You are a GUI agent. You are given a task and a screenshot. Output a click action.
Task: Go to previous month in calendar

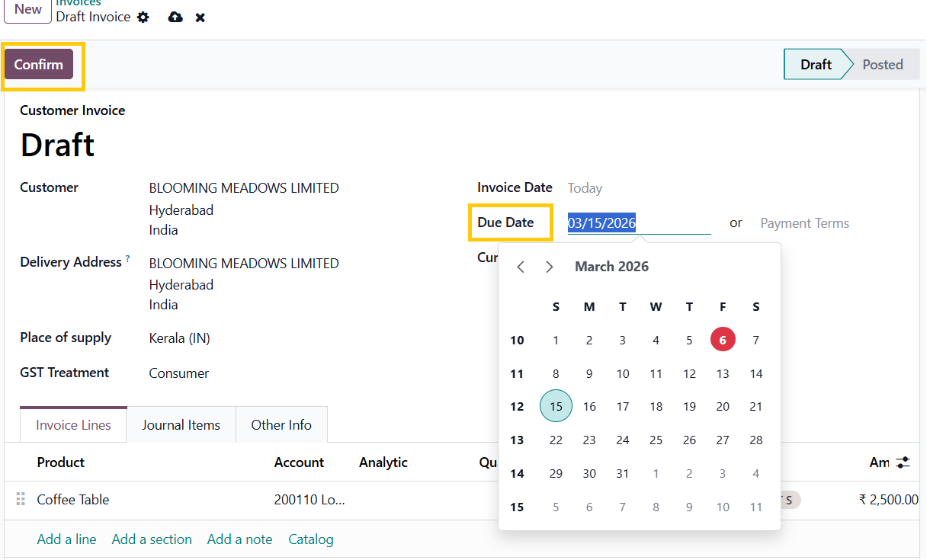click(x=521, y=267)
